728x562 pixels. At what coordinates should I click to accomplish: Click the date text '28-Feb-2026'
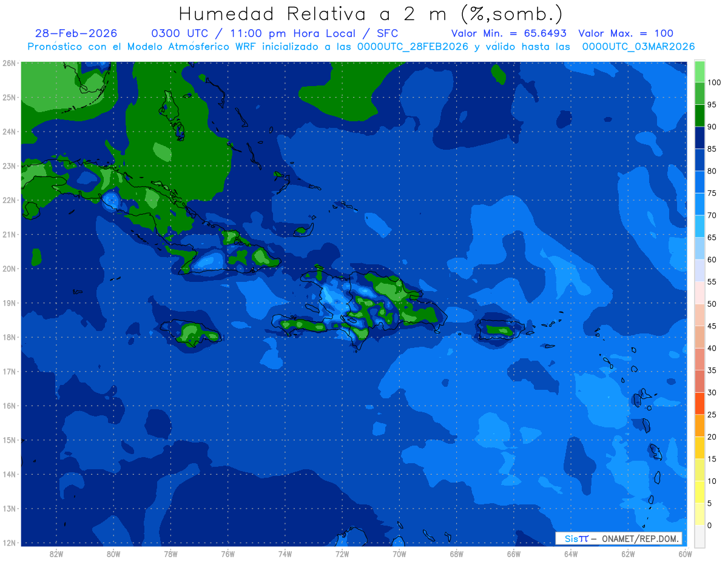76,33
